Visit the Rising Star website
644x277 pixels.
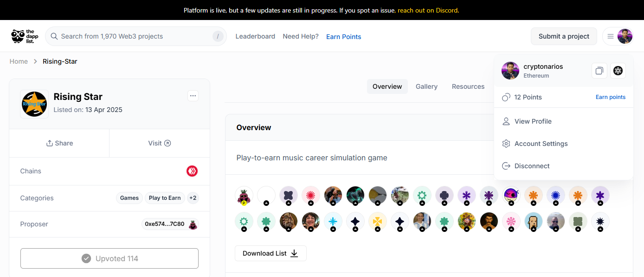pos(160,143)
